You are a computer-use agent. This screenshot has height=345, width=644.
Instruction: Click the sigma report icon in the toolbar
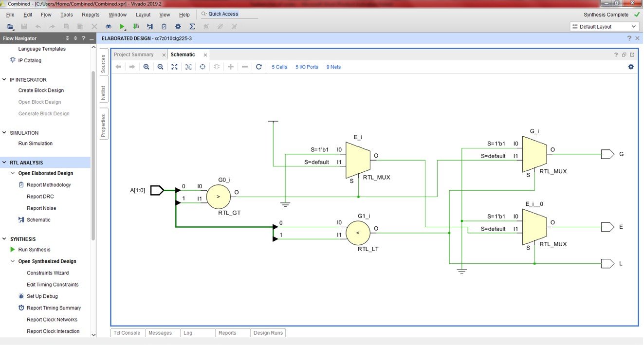192,26
